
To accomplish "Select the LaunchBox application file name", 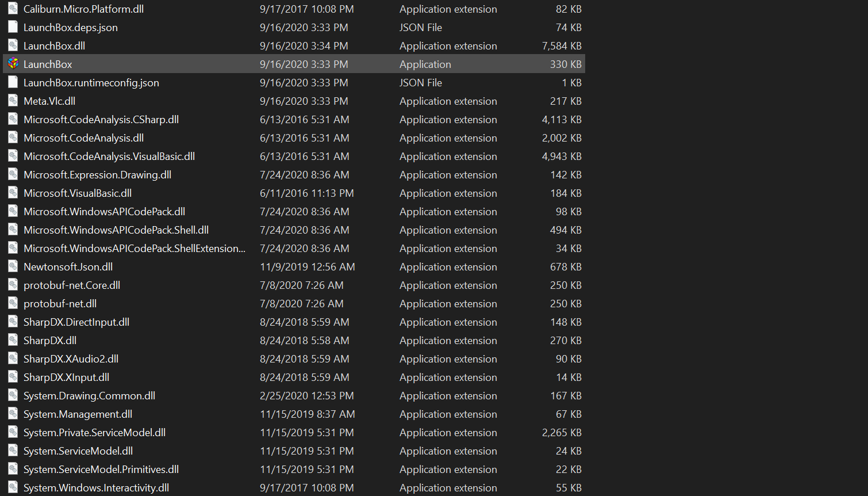I will 48,64.
